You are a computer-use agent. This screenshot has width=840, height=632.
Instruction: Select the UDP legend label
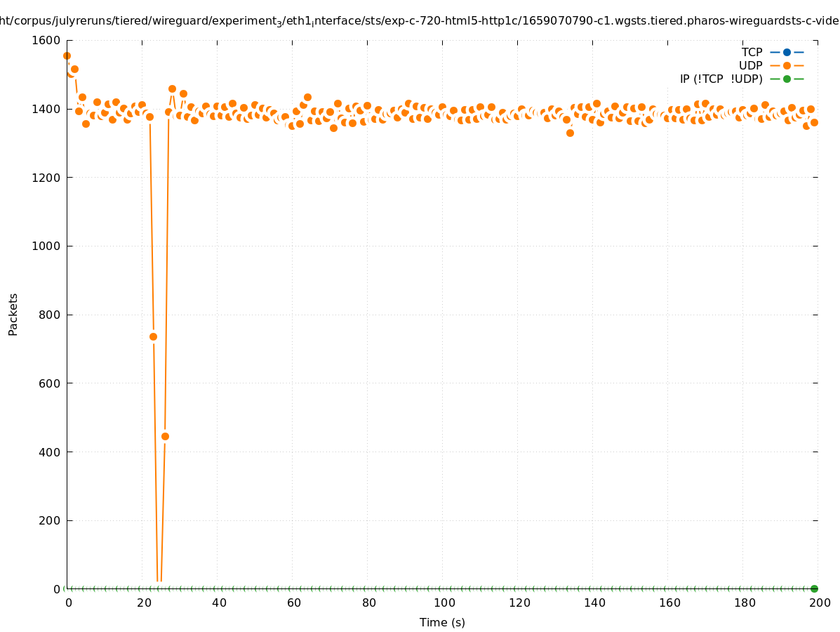click(x=750, y=65)
